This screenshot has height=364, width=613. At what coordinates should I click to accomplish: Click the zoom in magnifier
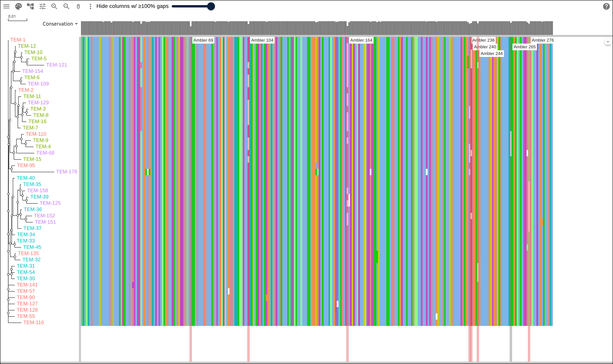coord(54,6)
